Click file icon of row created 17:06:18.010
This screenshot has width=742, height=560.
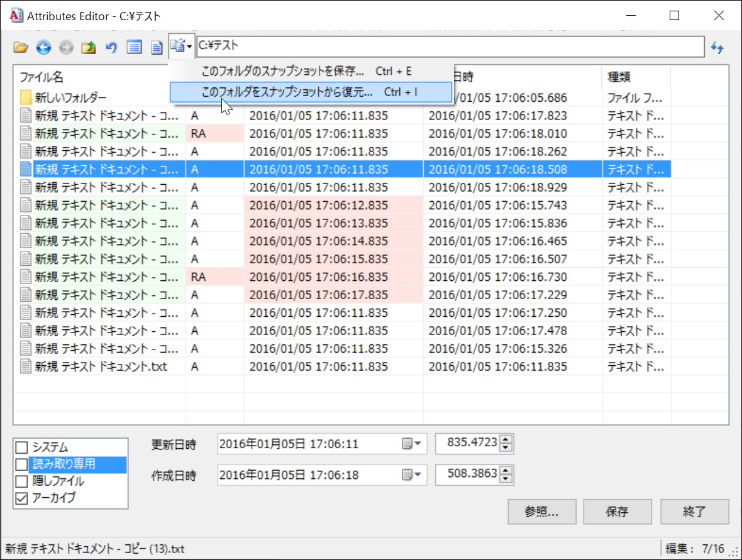[26, 133]
